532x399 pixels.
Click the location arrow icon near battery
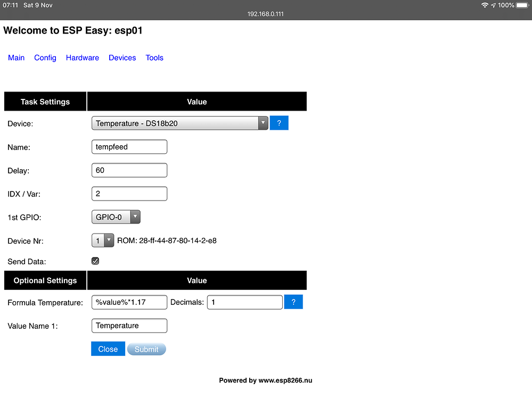[x=494, y=5]
